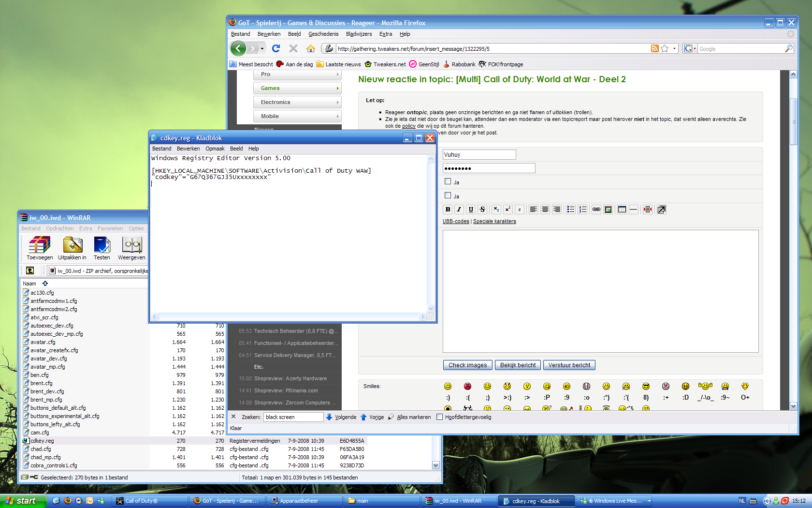The height and width of the screenshot is (508, 812).
Task: Apply italic formatting in the forum editor
Action: tap(459, 209)
